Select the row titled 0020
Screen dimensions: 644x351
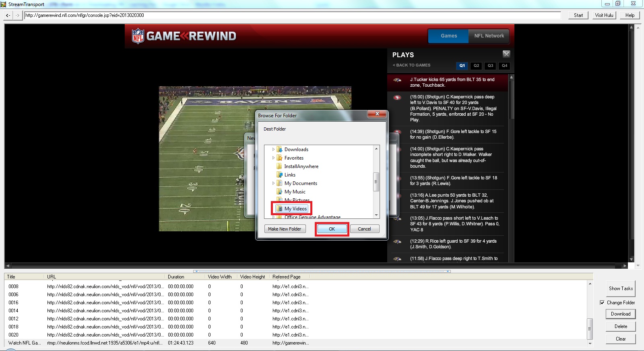(x=296, y=335)
